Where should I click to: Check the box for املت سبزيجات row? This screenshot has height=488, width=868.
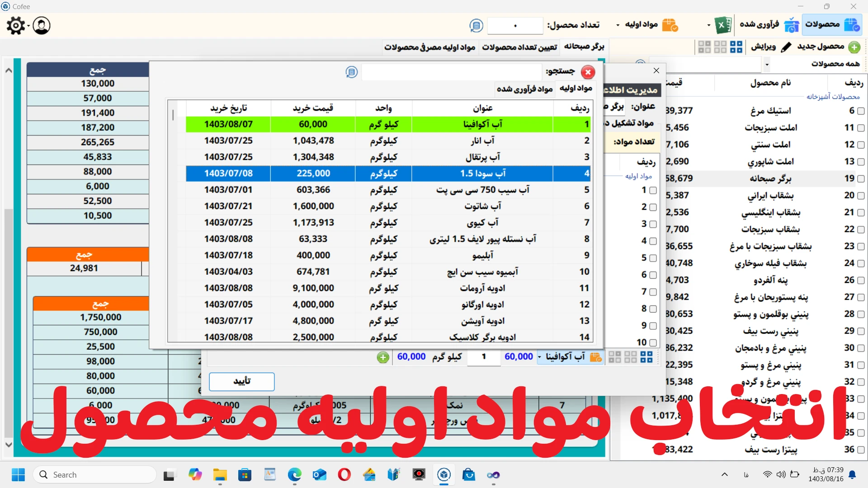(861, 128)
